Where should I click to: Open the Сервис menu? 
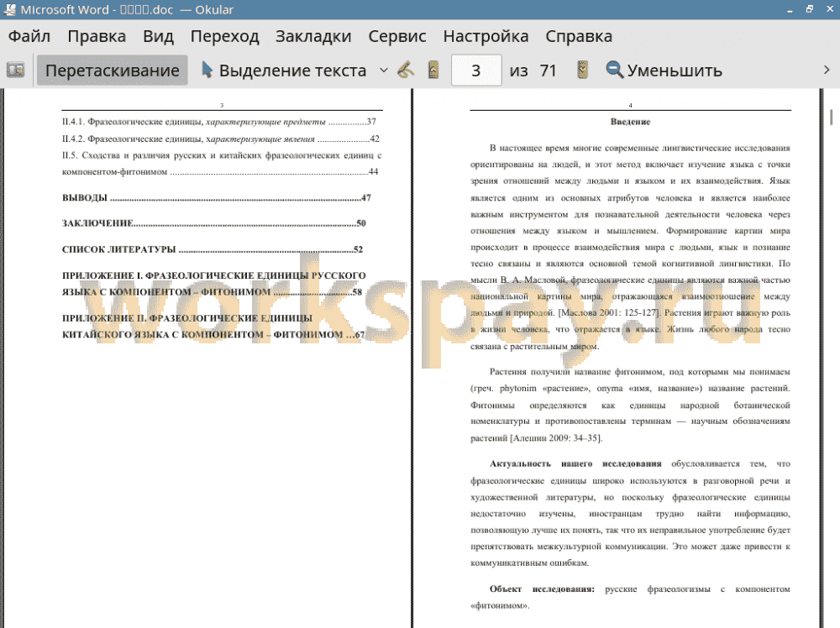[397, 36]
